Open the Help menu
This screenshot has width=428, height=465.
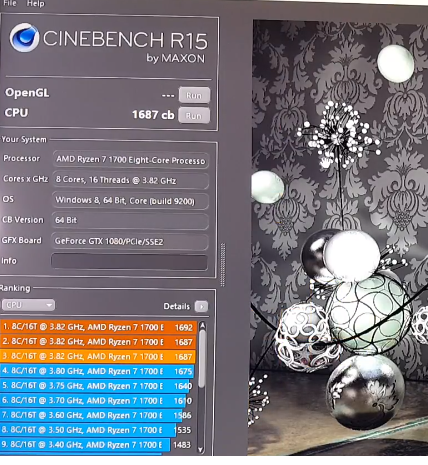(36, 4)
